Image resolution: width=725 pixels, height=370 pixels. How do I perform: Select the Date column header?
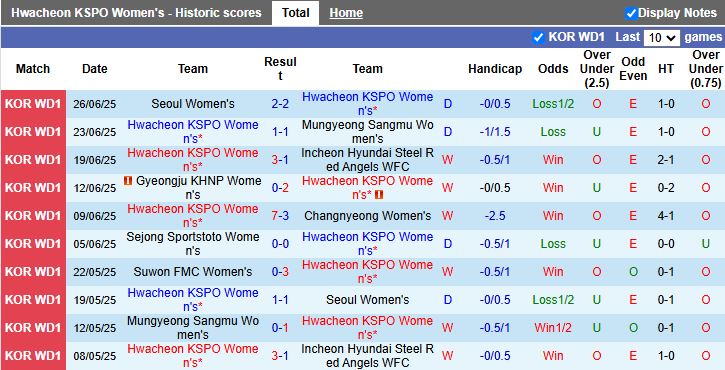coord(95,69)
